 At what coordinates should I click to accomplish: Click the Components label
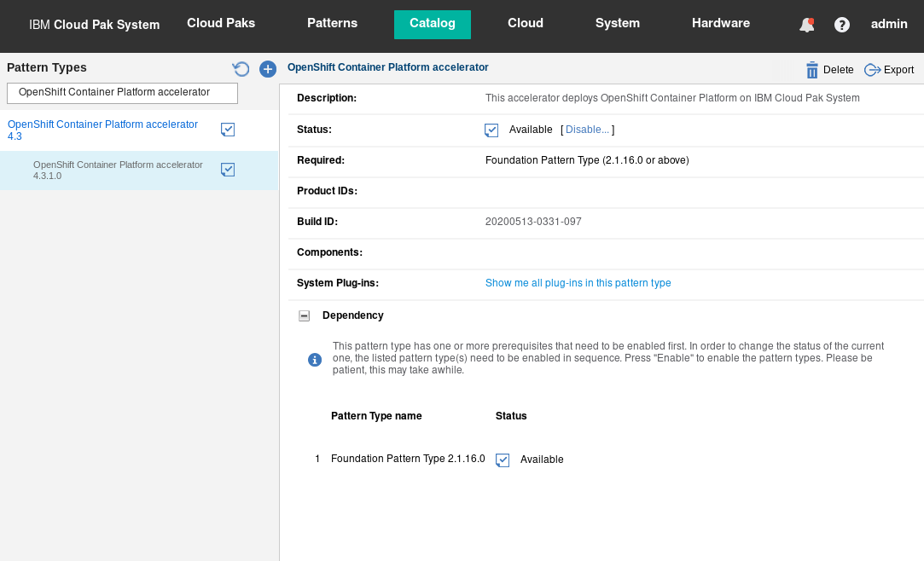(x=329, y=252)
